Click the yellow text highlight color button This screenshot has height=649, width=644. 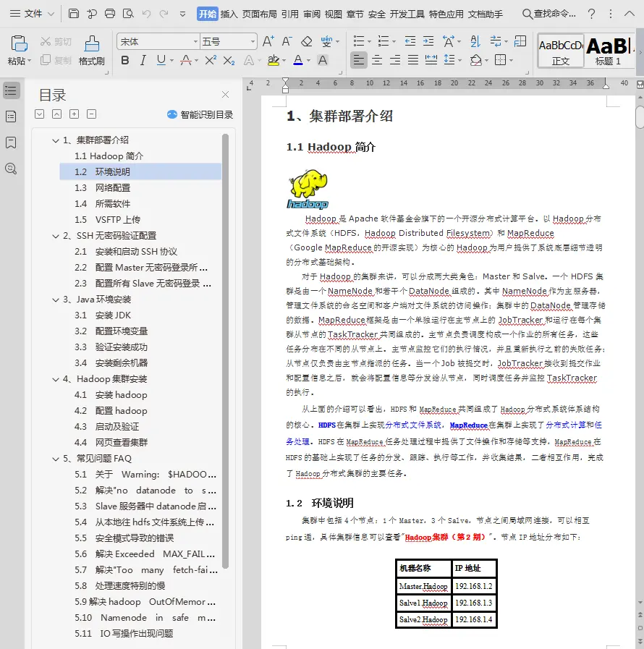click(273, 60)
